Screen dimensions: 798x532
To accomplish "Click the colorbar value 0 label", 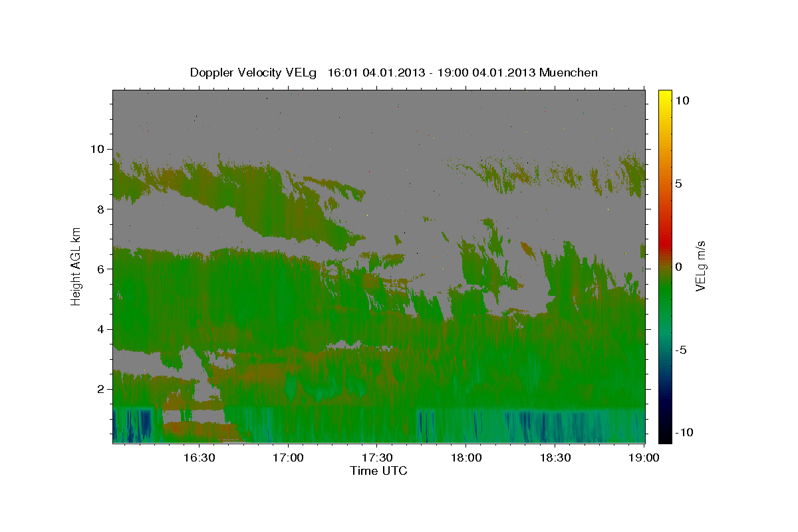I will point(678,267).
